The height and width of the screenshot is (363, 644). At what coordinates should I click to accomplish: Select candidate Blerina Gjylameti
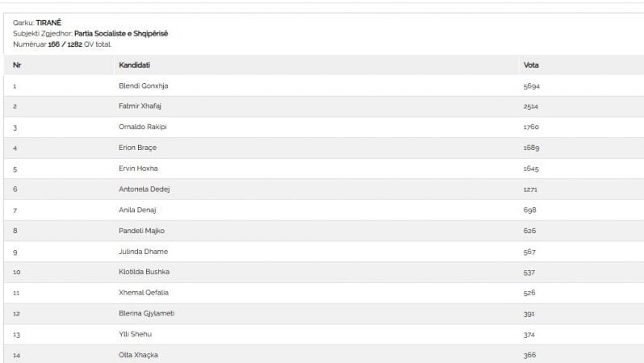pyautogui.click(x=147, y=313)
